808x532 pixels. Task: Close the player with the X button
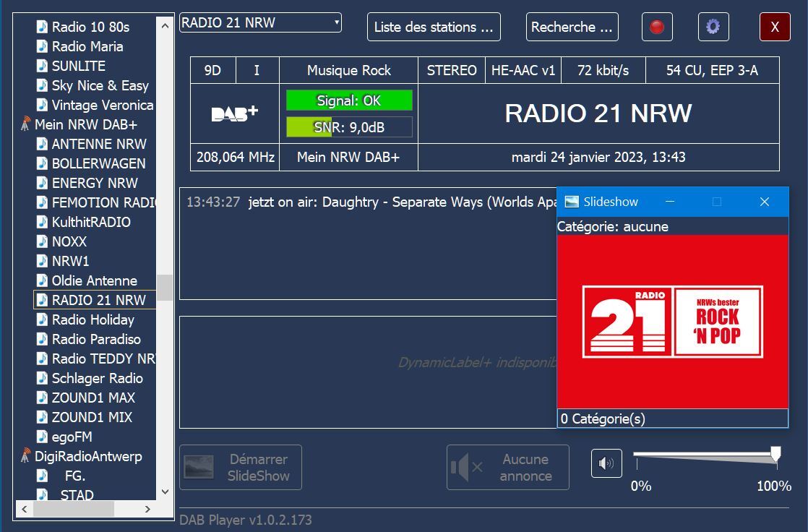tap(775, 27)
